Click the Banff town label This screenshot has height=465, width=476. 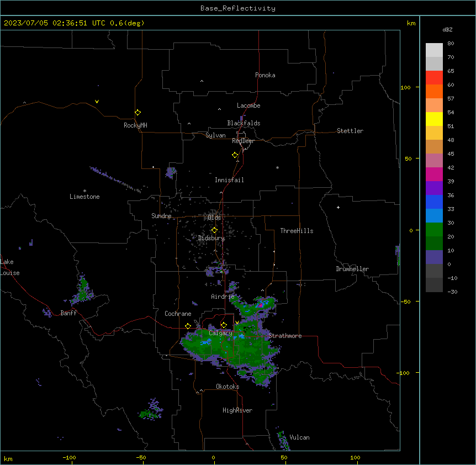(x=68, y=313)
